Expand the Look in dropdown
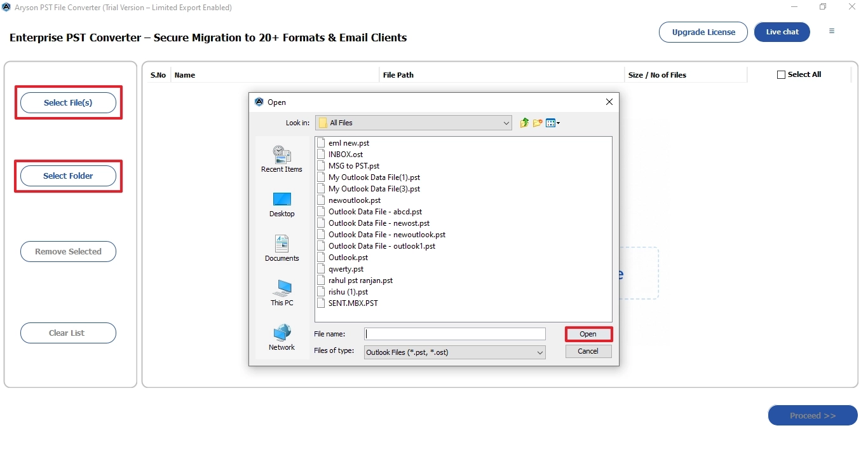This screenshot has height=463, width=868. tap(506, 123)
